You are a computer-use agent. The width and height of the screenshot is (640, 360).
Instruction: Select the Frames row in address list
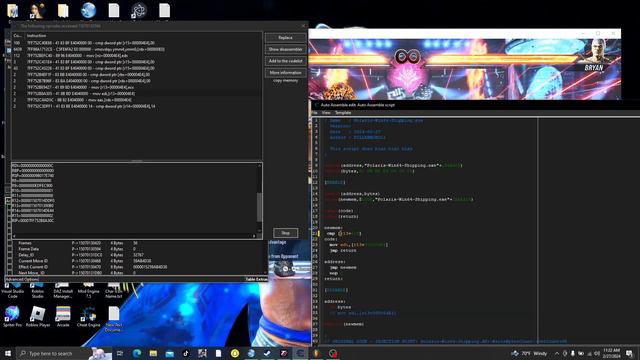point(137,243)
